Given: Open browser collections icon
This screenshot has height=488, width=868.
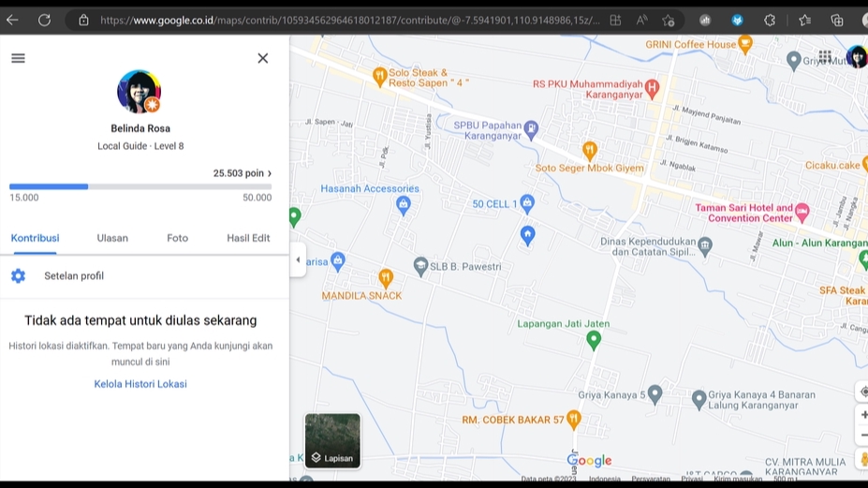Looking at the screenshot, I should (x=837, y=21).
